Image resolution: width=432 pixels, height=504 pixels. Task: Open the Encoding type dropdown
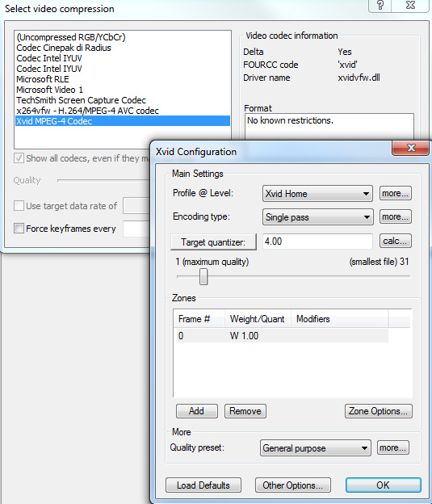(x=317, y=217)
